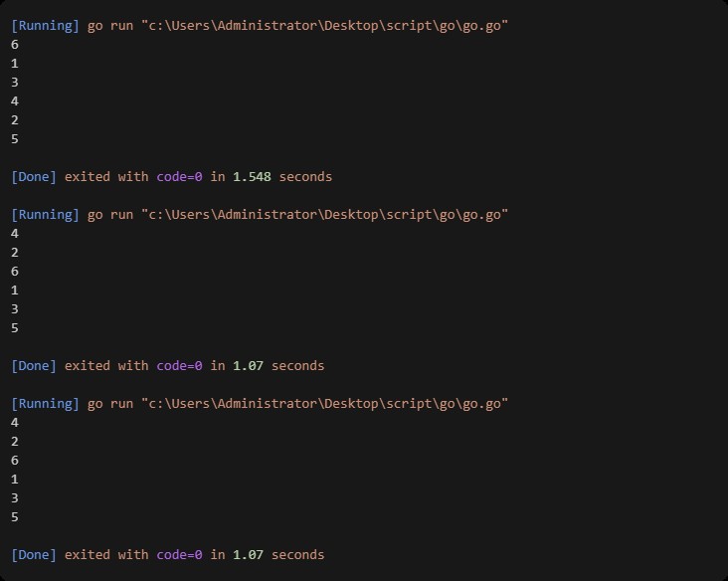This screenshot has height=581, width=728.
Task: Click code=0 in the first exit message
Action: (179, 177)
